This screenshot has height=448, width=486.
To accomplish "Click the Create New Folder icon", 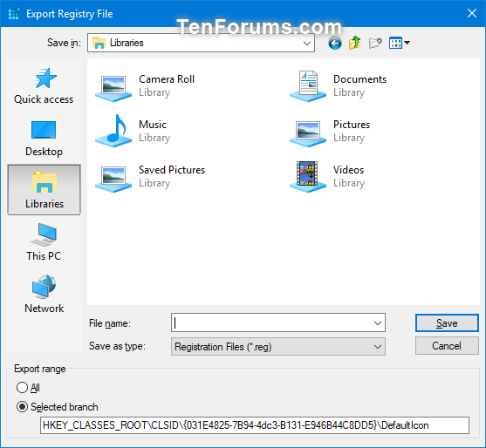I will 375,43.
